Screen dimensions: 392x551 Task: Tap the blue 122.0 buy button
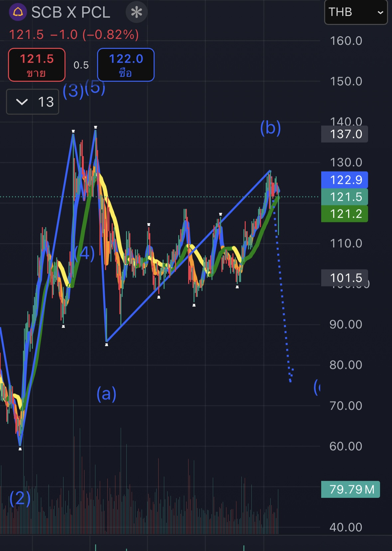coord(126,65)
